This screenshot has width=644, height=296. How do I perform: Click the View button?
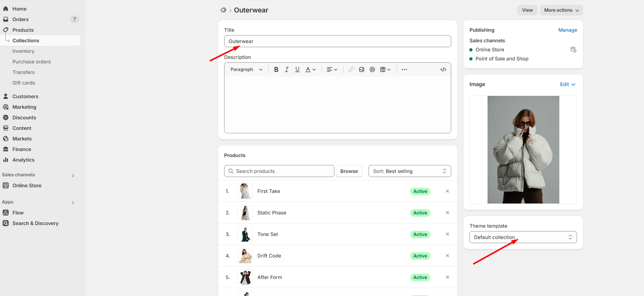527,10
